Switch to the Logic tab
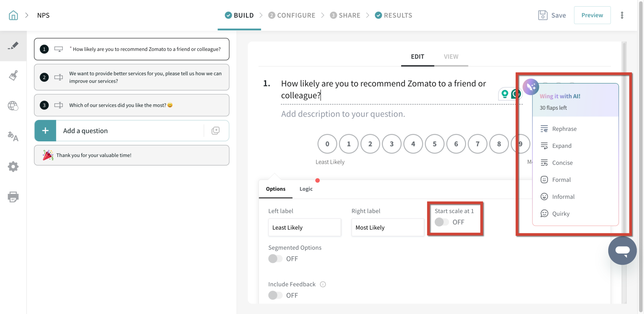The image size is (644, 314). click(306, 189)
